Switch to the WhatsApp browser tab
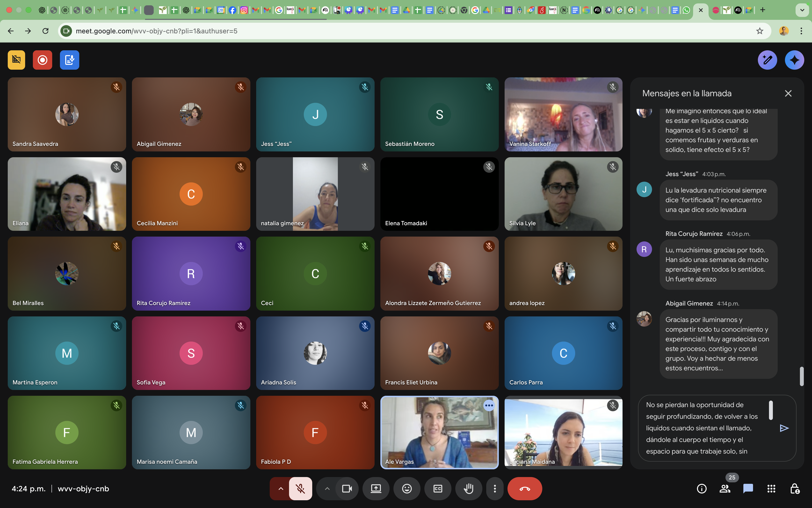Screen dimensions: 812x508 coord(686,10)
